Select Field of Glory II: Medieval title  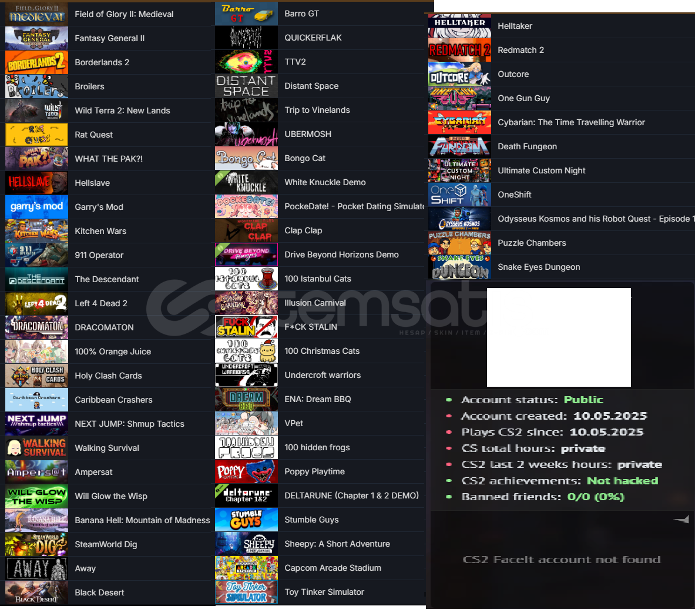click(124, 14)
